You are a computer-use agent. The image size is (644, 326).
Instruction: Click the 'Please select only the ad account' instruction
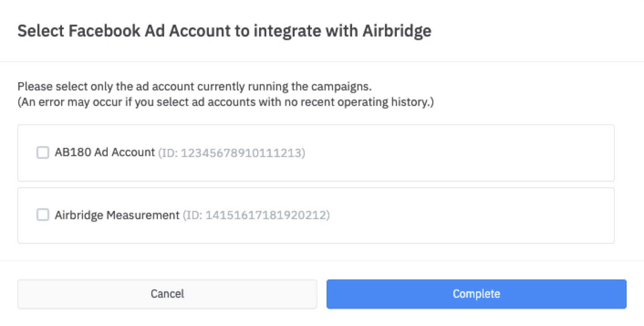click(198, 86)
